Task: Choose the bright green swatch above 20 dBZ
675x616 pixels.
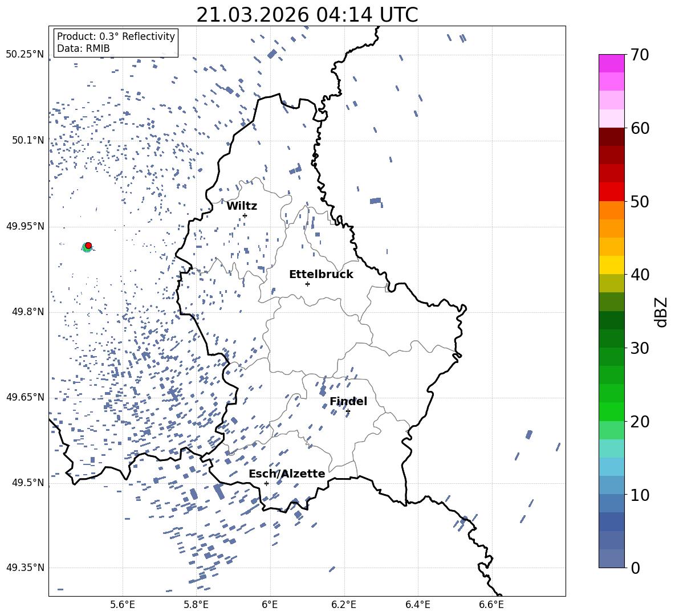Action: (x=611, y=411)
